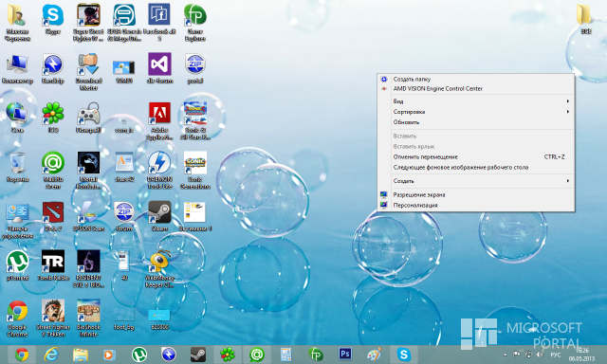
Task: Select the Sonic Generations desktop shortcut
Action: coord(195,171)
